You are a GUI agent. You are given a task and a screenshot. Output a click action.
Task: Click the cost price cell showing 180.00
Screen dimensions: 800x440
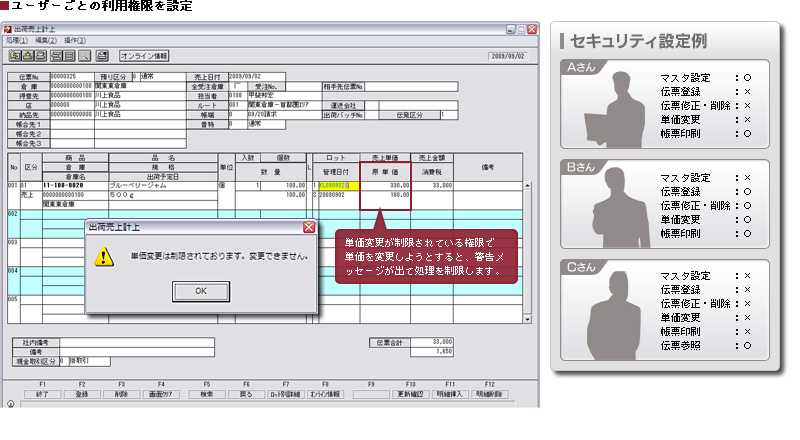tap(385, 195)
